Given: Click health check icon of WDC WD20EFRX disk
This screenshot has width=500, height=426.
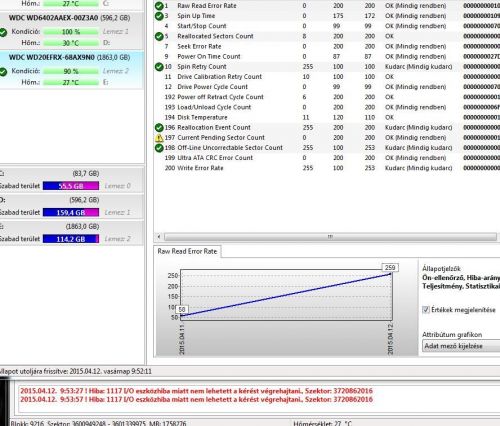Looking at the screenshot, I should pyautogui.click(x=3, y=72).
